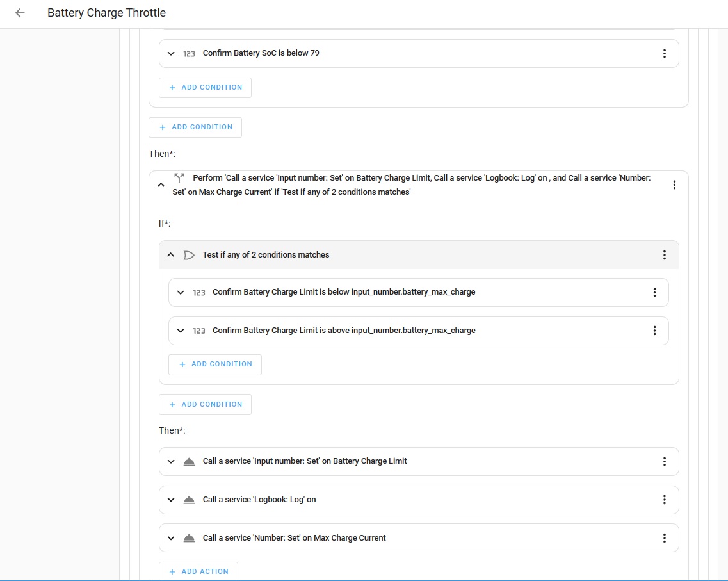Screen dimensions: 728x581
Task: Click Add Condition below the Battery SoC row
Action: [205, 88]
